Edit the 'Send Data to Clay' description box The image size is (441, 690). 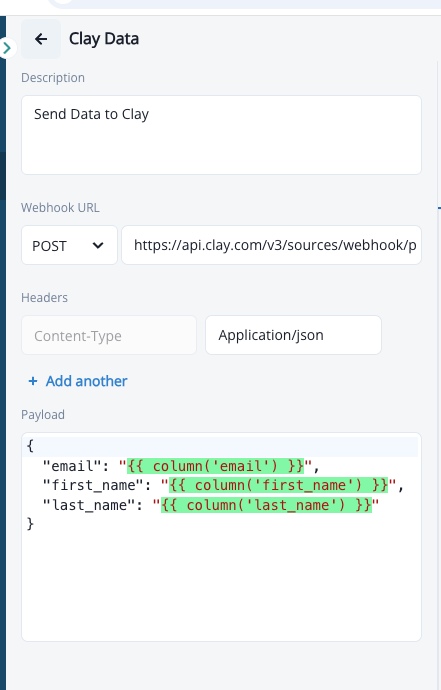pyautogui.click(x=221, y=135)
